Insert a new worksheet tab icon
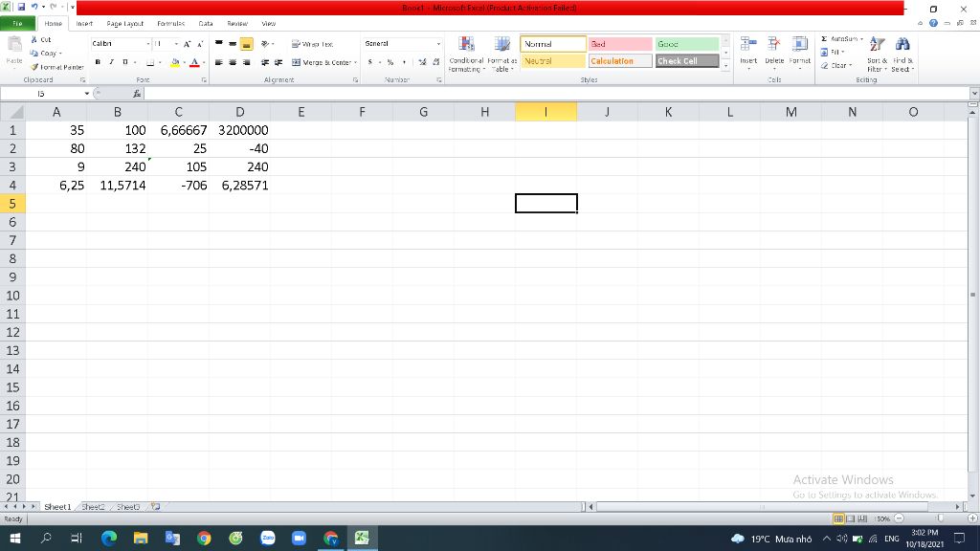Viewport: 980px width, 551px height. click(x=156, y=507)
